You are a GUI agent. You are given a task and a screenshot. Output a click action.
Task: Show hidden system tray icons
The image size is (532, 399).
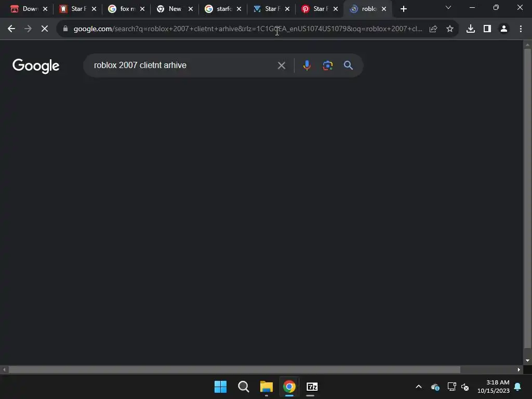419,387
